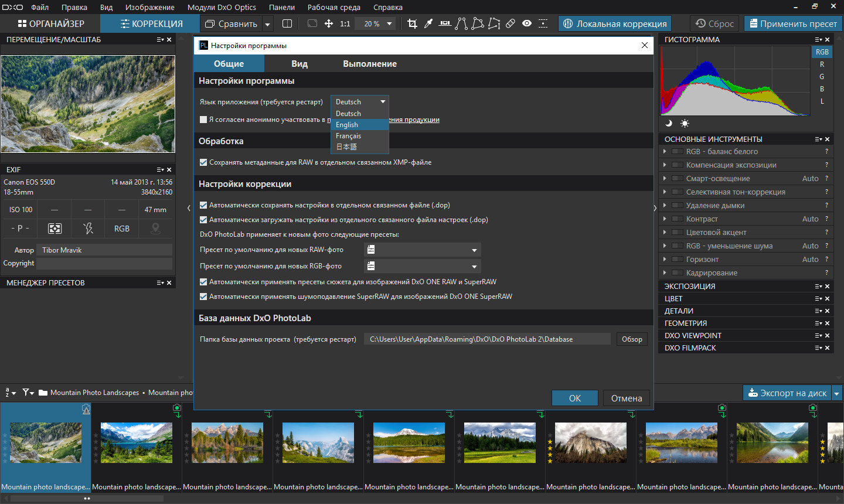This screenshot has width=844, height=504.
Task: Open the export to disk dropdown arrow
Action: (837, 393)
